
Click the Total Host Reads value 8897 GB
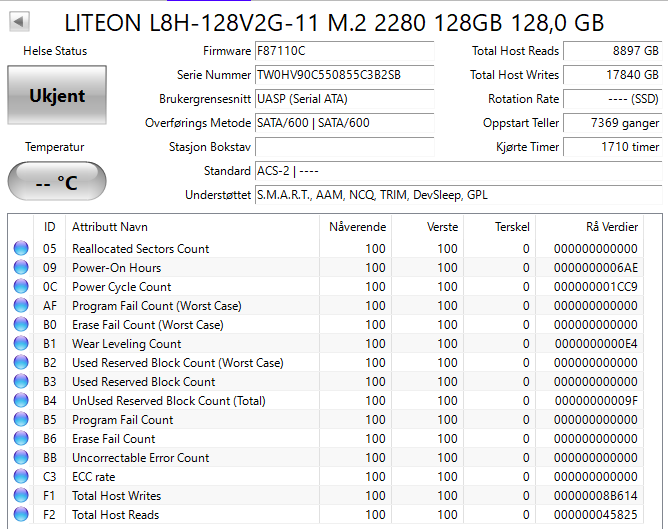tap(613, 51)
